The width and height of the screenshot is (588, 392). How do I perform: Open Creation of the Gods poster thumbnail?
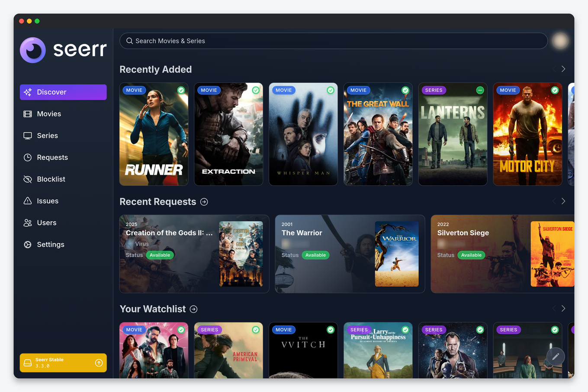coord(241,254)
